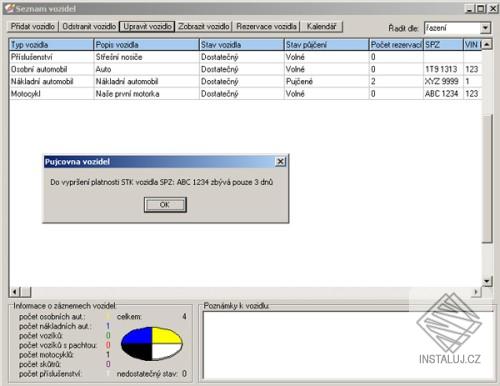Click SPZ cell ABC 1234

[443, 94]
